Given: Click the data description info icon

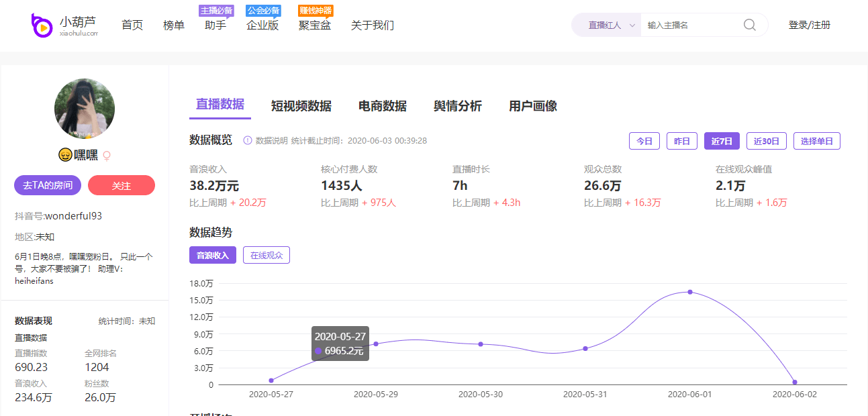Looking at the screenshot, I should click(x=248, y=141).
